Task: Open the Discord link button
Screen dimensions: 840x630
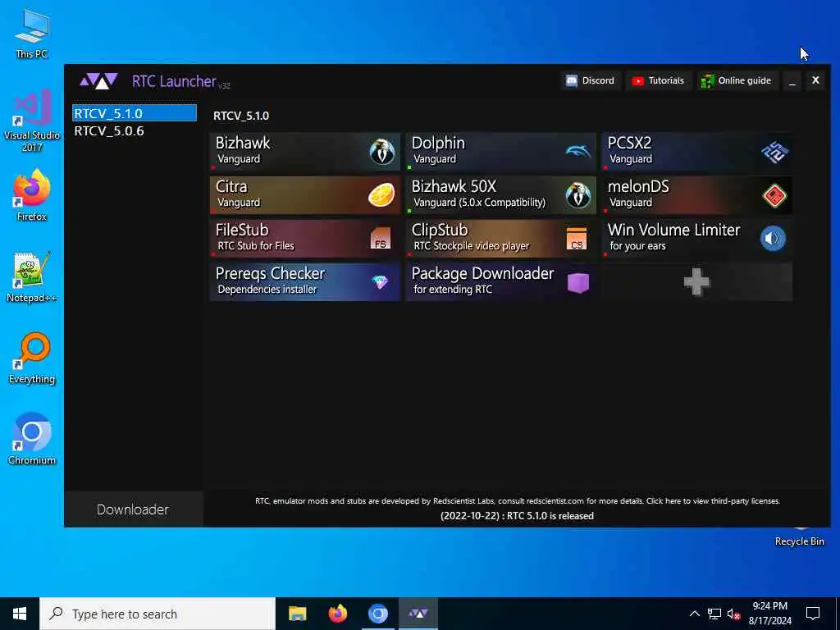Action: tap(591, 80)
